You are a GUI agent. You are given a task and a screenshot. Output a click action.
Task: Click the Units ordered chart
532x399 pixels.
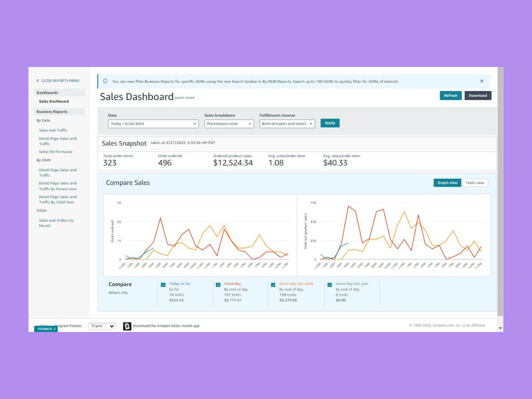point(200,235)
